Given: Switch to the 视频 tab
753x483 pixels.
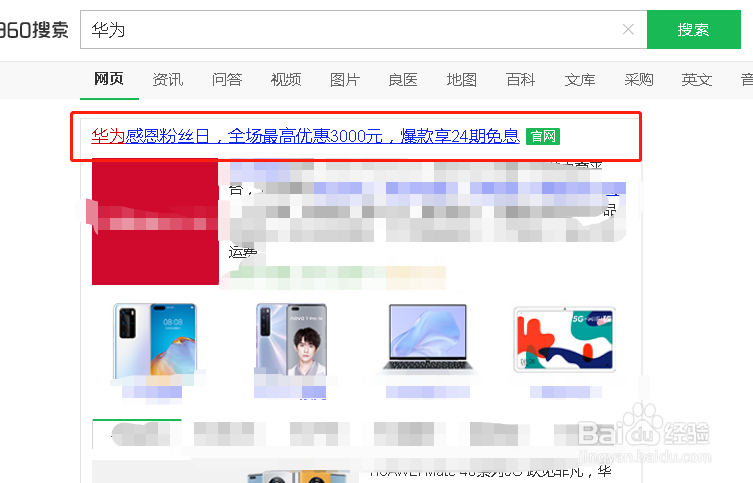Looking at the screenshot, I should 286,79.
